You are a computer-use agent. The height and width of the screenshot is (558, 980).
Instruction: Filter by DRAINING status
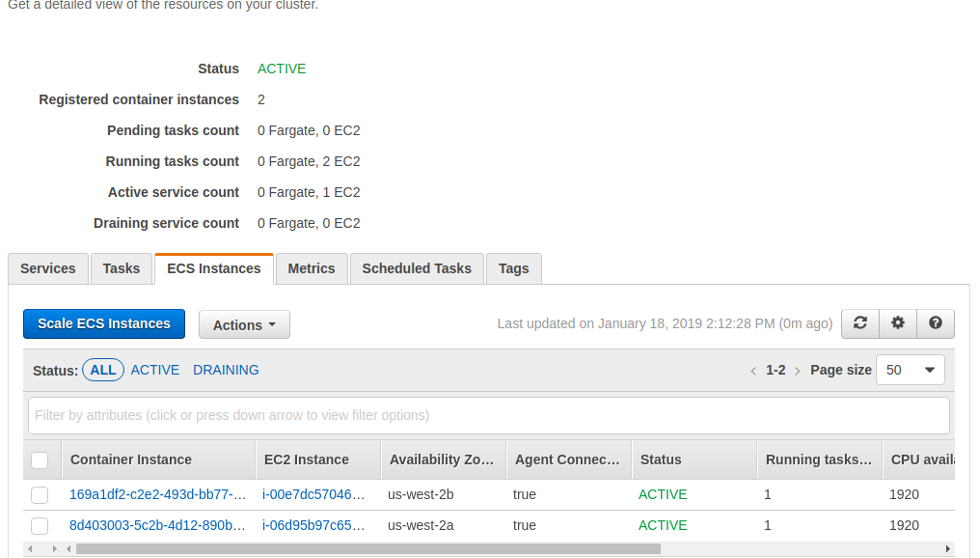[226, 371]
